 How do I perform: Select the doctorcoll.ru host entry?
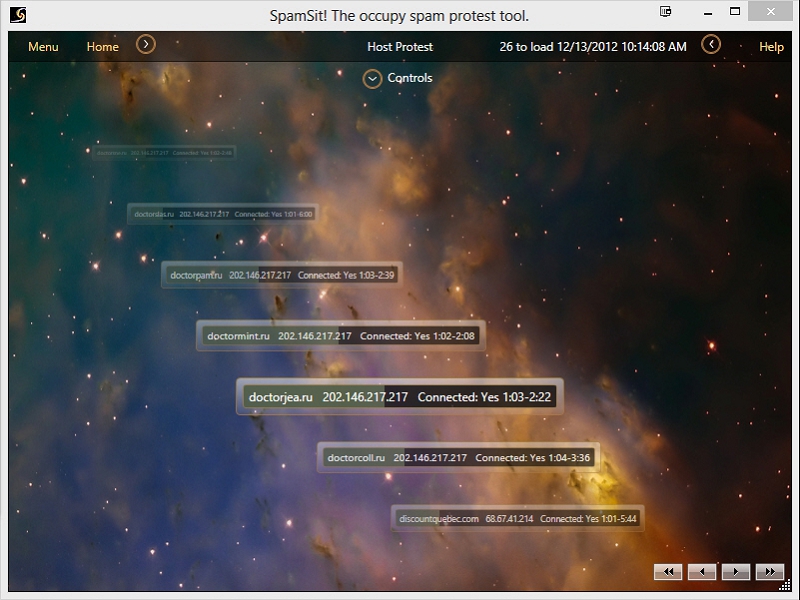459,458
